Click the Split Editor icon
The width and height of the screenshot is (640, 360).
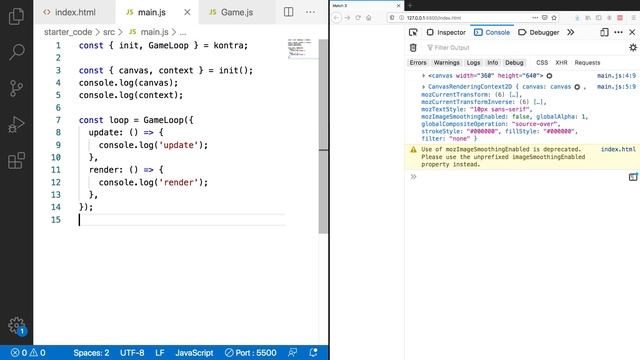289,12
